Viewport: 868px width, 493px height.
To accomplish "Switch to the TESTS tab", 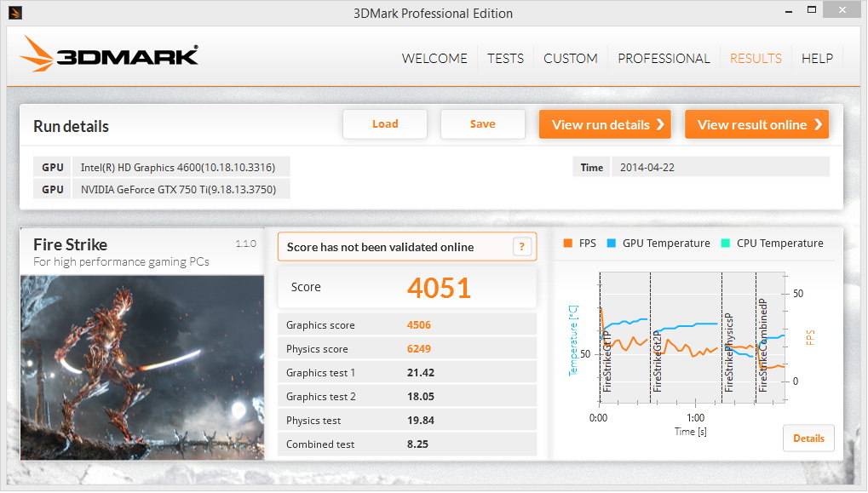I will [x=505, y=59].
